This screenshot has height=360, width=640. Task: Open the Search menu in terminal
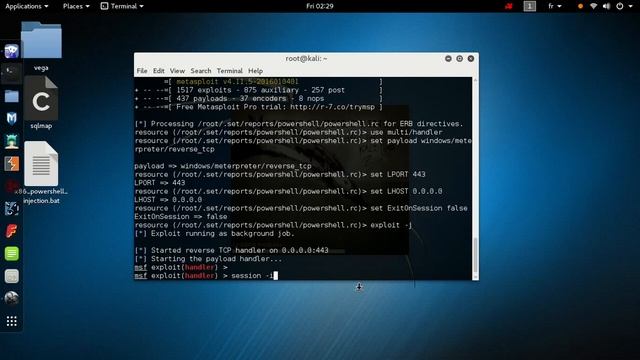click(x=201, y=71)
